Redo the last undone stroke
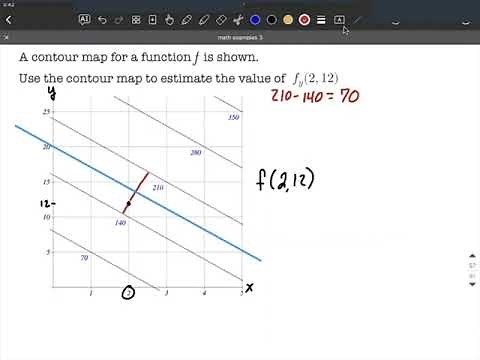The image size is (480, 360). [x=119, y=20]
